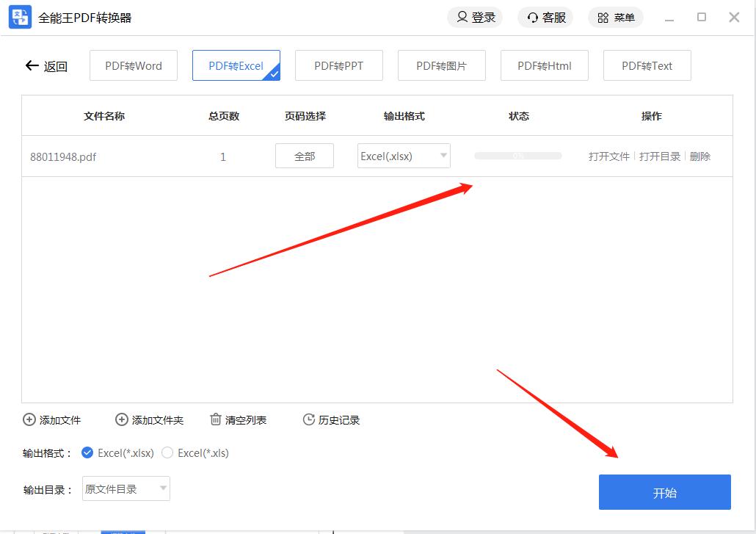This screenshot has height=534, width=756.
Task: Click the 返回 back arrow
Action: coord(32,66)
